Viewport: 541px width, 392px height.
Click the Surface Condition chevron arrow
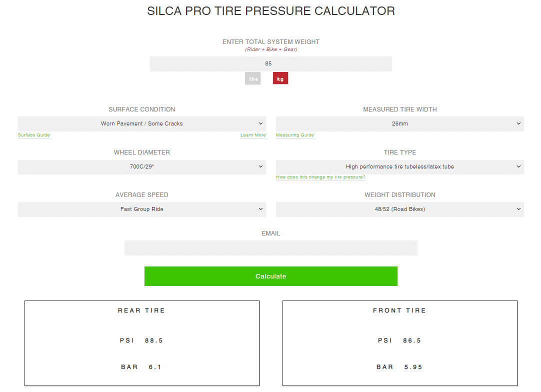260,123
